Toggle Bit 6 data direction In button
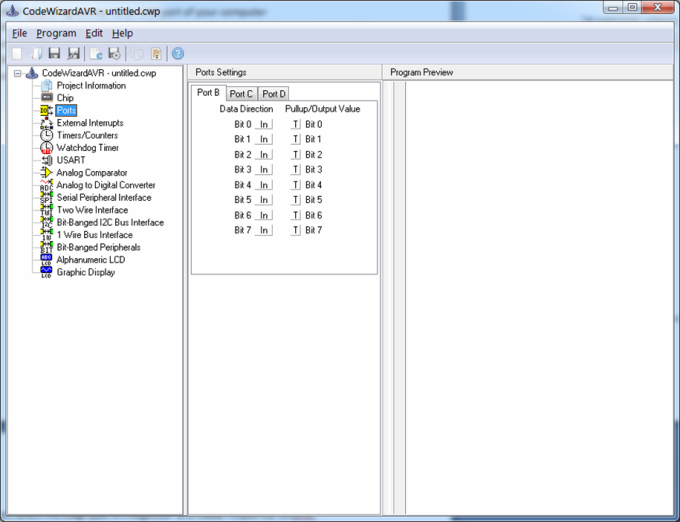This screenshot has width=680, height=522. [264, 215]
